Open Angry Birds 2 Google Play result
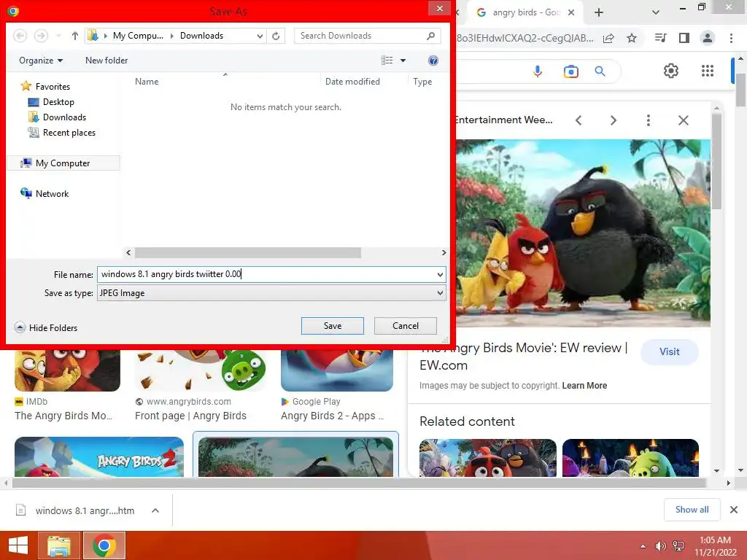 pyautogui.click(x=332, y=416)
